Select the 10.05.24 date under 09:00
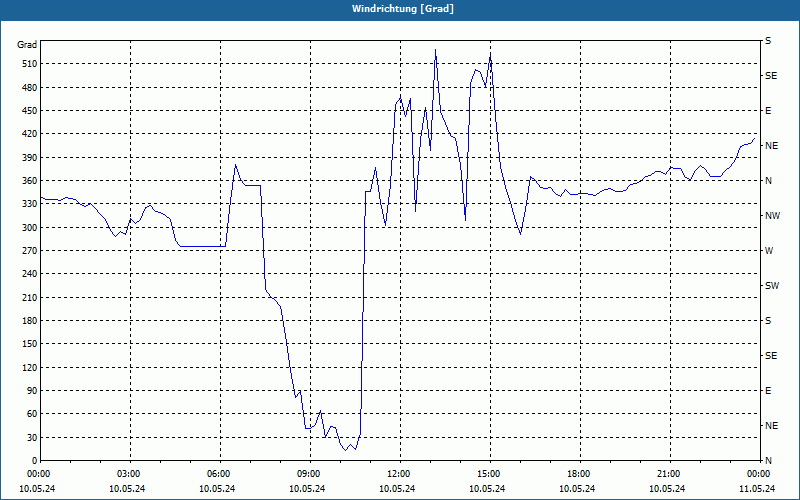The height and width of the screenshot is (500, 800). 307,489
